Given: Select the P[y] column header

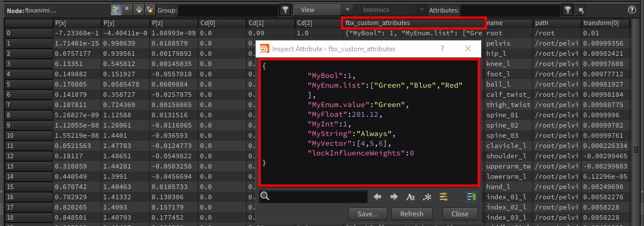Looking at the screenshot, I should click(125, 23).
